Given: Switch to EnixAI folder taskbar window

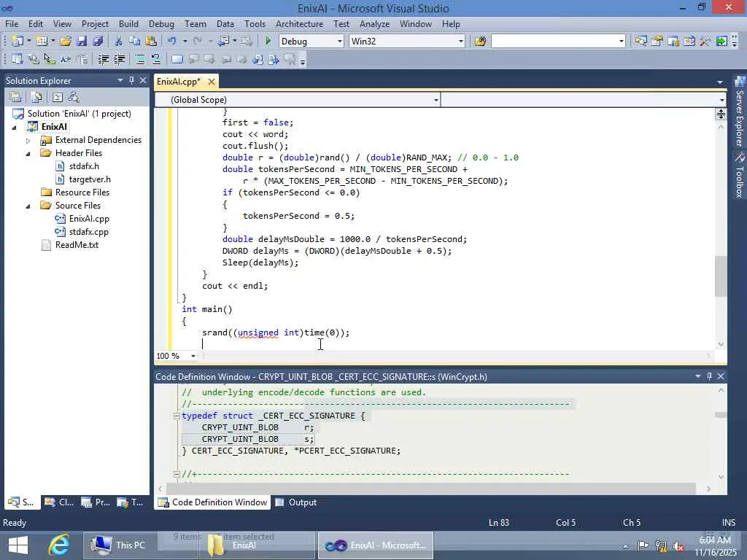Looking at the screenshot, I should (x=258, y=545).
